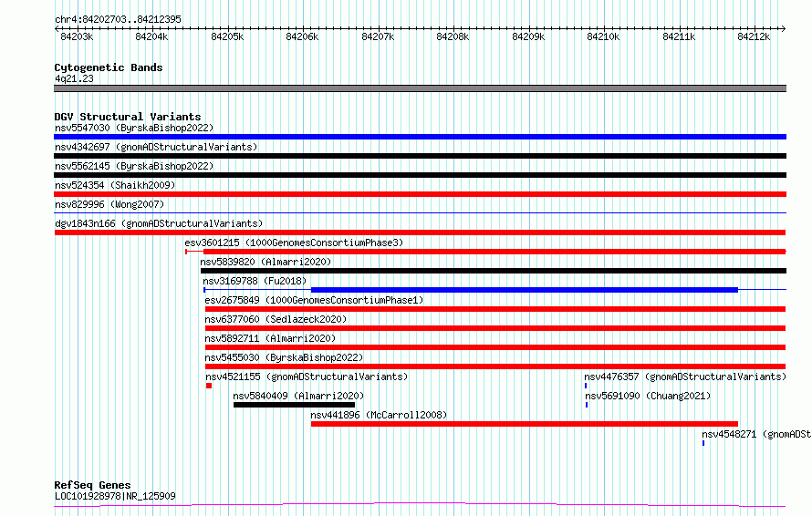
Task: Click the black nsv4342697 variant bar
Action: pos(420,156)
